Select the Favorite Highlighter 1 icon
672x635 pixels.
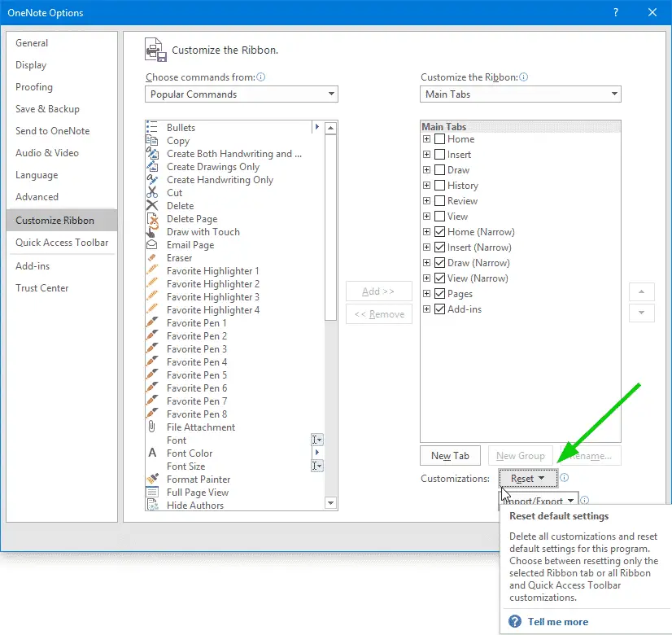click(x=152, y=270)
